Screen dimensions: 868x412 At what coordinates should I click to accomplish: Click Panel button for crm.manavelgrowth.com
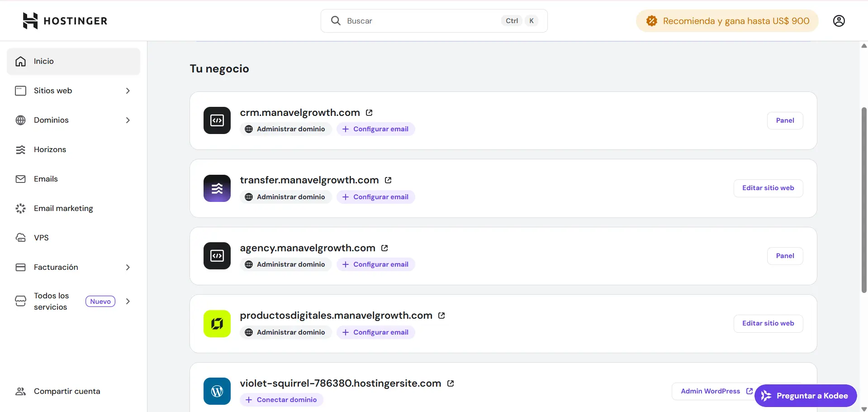pyautogui.click(x=785, y=120)
